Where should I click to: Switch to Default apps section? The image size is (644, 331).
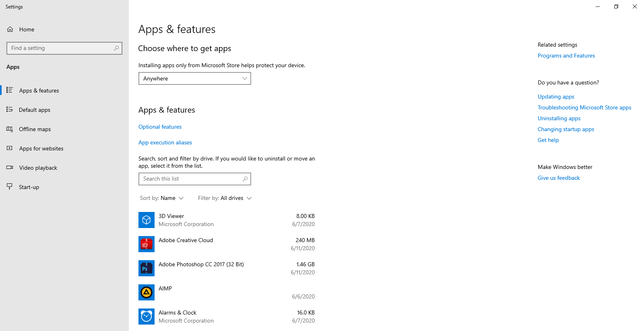pos(35,110)
